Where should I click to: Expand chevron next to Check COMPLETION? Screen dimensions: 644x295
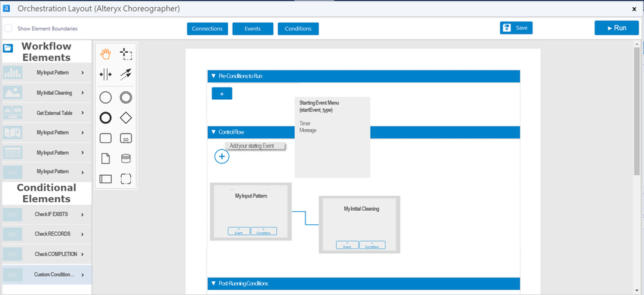pyautogui.click(x=83, y=254)
